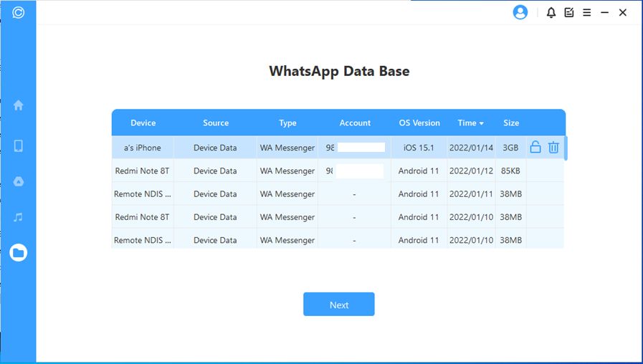Open the device (phone) sidebar icon
This screenshot has width=643, height=364.
click(19, 146)
